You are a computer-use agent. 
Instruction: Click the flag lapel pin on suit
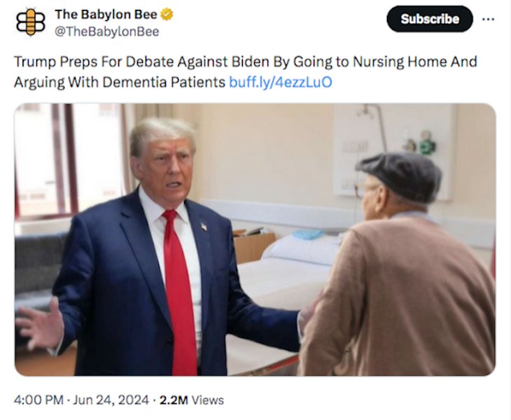[204, 226]
